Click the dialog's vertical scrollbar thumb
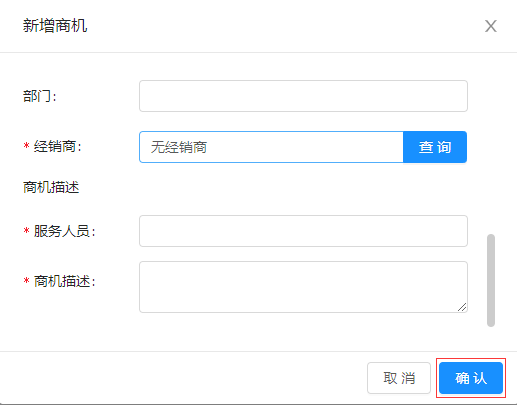This screenshot has width=517, height=405. click(x=491, y=280)
